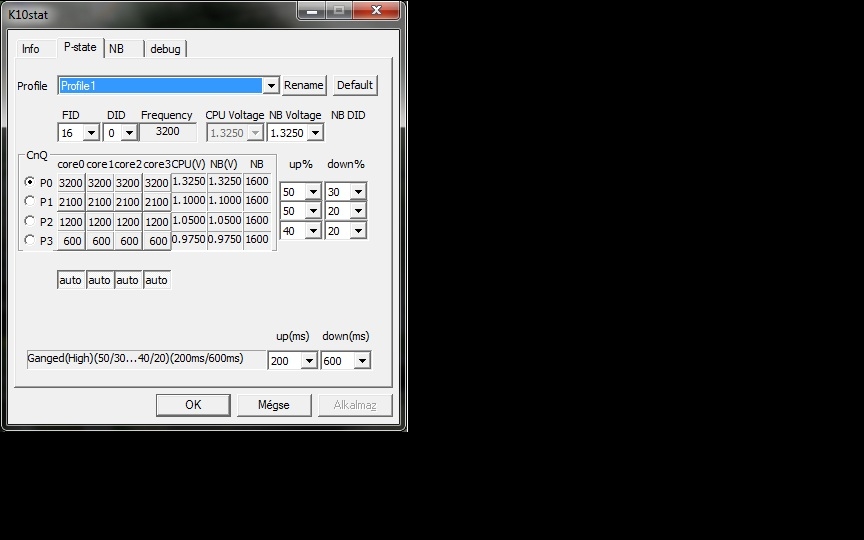Click the P0 CPU(V) value 1.3250
The height and width of the screenshot is (540, 864).
point(189,181)
